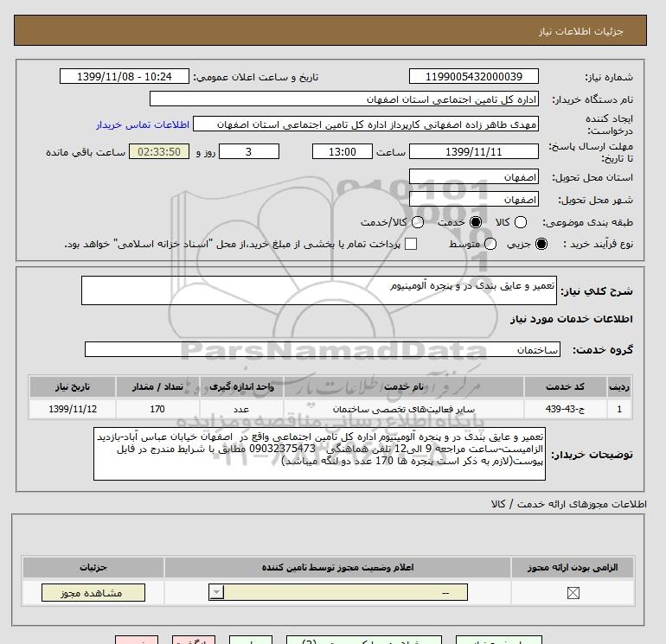Screen dimensions: 666x644
Task: Select the جزیی purchase type radio
Action: 541,244
